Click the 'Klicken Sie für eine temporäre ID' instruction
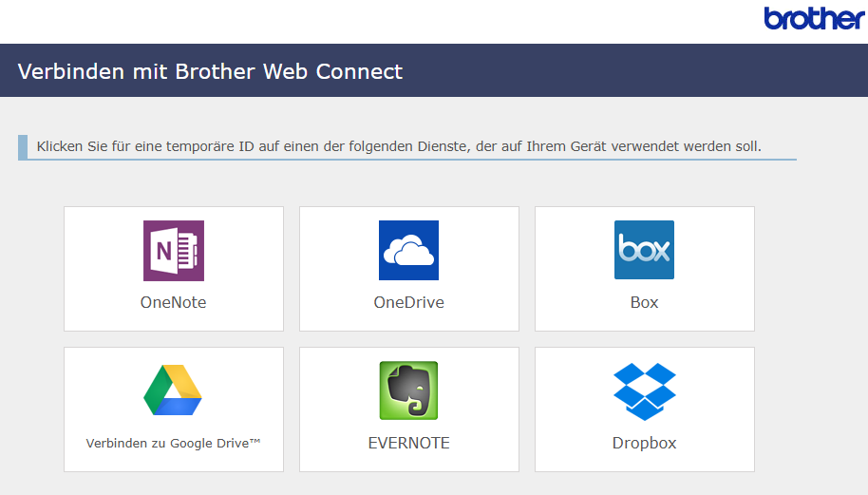 pos(399,146)
